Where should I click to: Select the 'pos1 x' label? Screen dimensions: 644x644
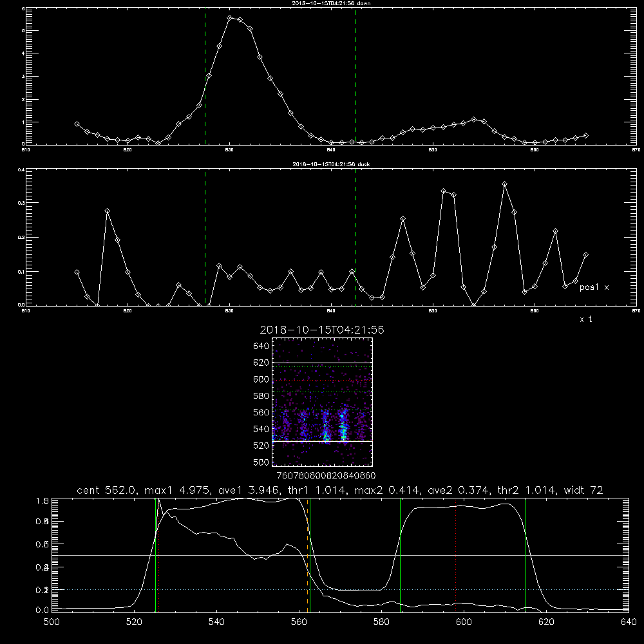coord(594,287)
